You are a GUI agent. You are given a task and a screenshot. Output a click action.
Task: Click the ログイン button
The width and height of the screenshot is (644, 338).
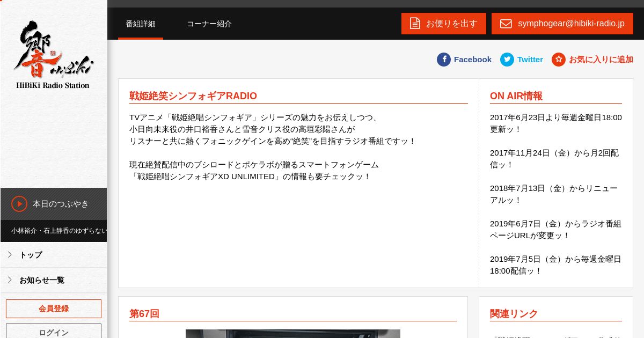pos(54,331)
